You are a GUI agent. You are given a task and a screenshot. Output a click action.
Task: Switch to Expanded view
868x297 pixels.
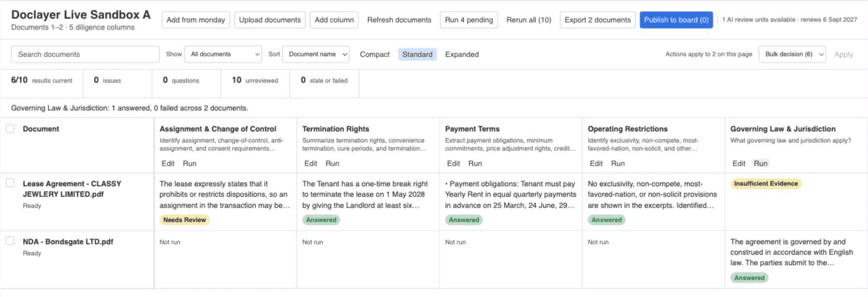pyautogui.click(x=462, y=54)
